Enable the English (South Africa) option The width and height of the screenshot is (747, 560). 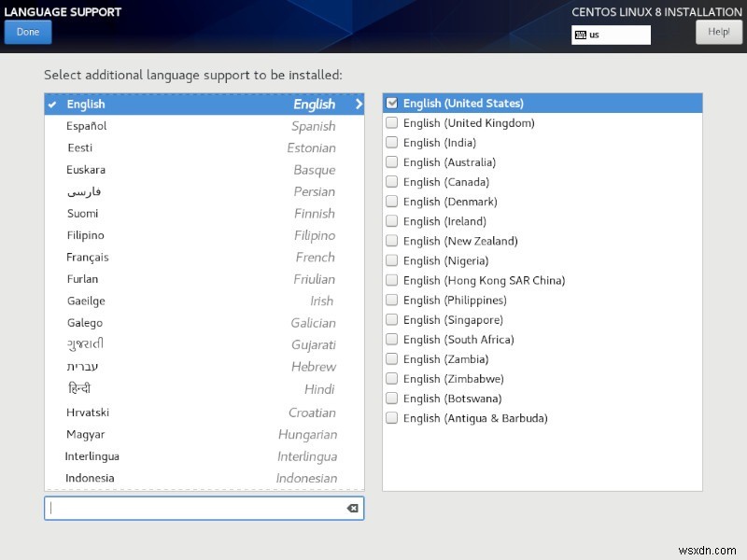391,339
